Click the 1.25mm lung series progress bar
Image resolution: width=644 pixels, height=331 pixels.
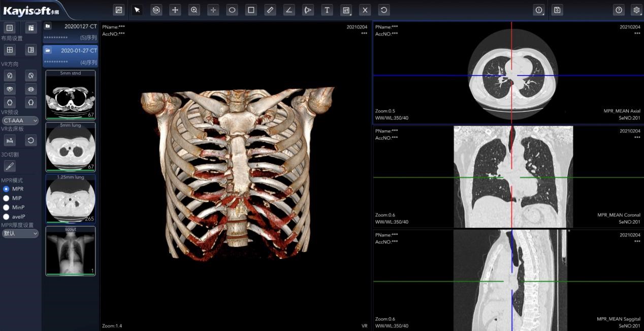tap(70, 222)
